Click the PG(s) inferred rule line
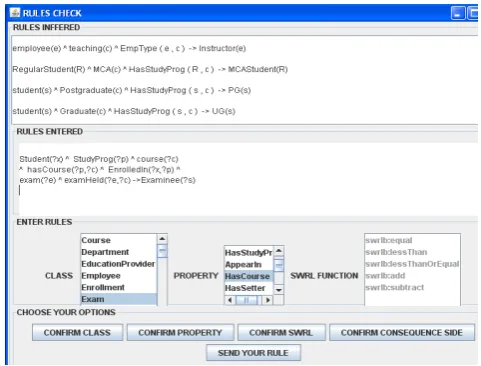481x366 pixels. pos(131,90)
